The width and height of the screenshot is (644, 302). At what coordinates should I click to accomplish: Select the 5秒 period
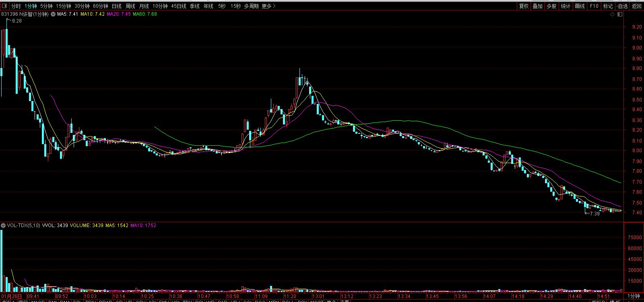pos(222,6)
